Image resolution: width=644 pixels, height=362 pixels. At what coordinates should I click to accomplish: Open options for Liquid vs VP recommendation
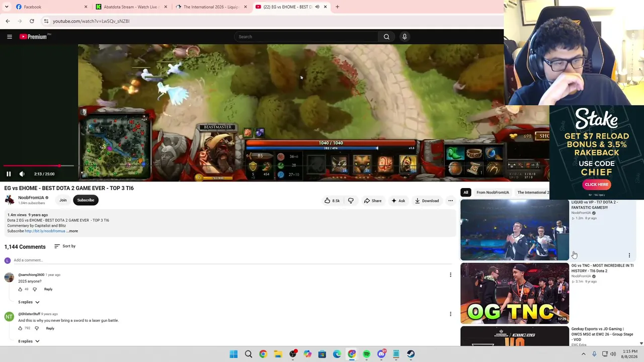pyautogui.click(x=629, y=255)
